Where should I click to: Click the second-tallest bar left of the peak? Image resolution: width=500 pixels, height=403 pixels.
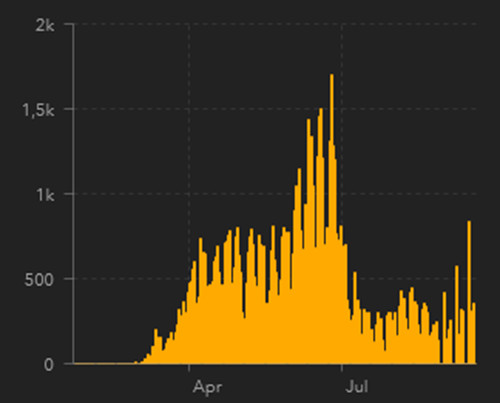(x=321, y=235)
